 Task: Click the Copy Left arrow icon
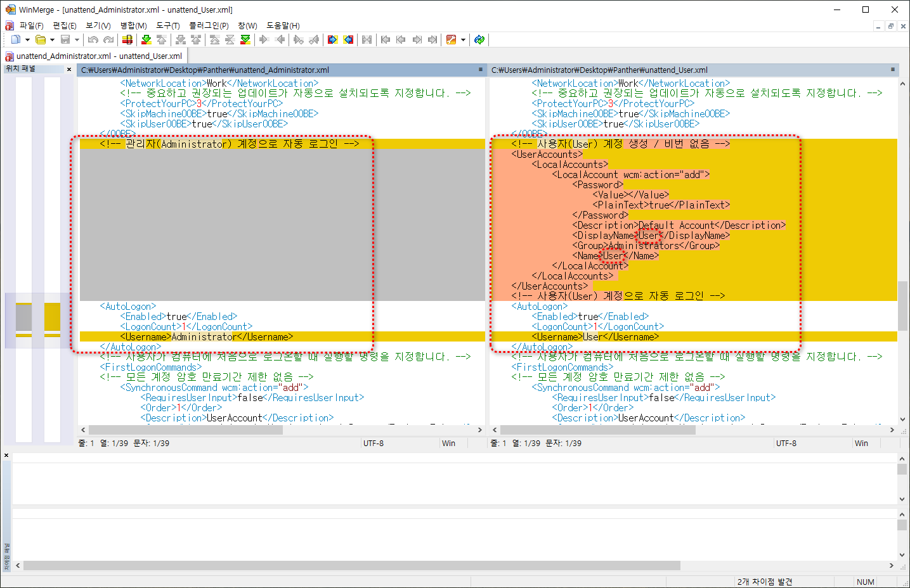[x=280, y=39]
